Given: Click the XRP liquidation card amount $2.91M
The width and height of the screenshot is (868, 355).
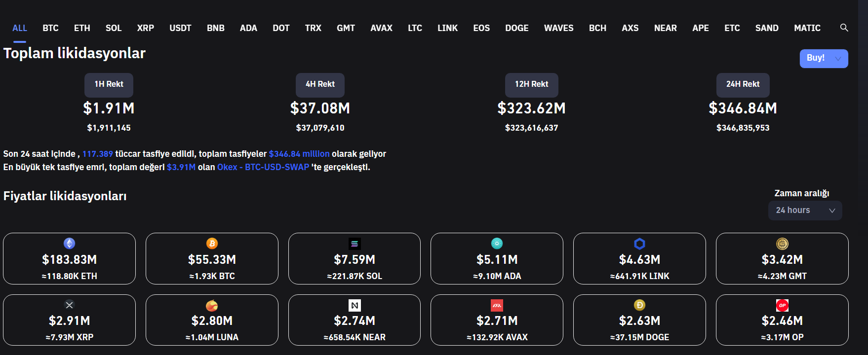Looking at the screenshot, I should 70,321.
